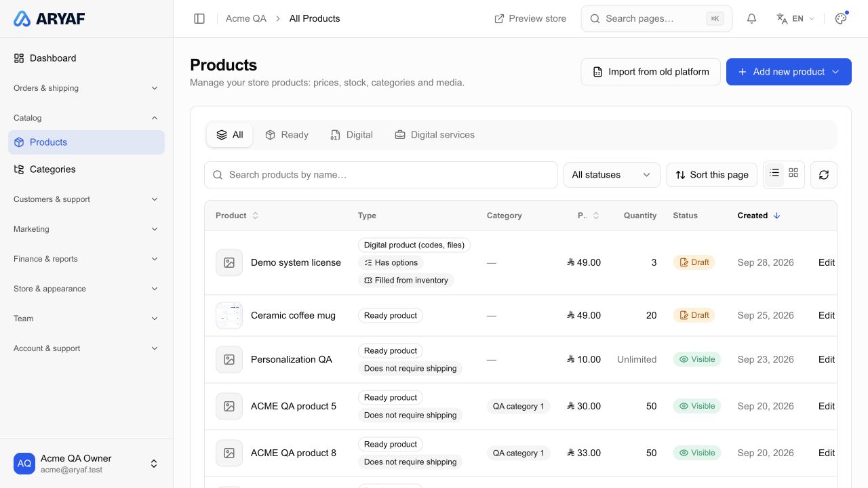Open Dashboard in the sidebar
Screen dimensions: 868x488
(86, 58)
